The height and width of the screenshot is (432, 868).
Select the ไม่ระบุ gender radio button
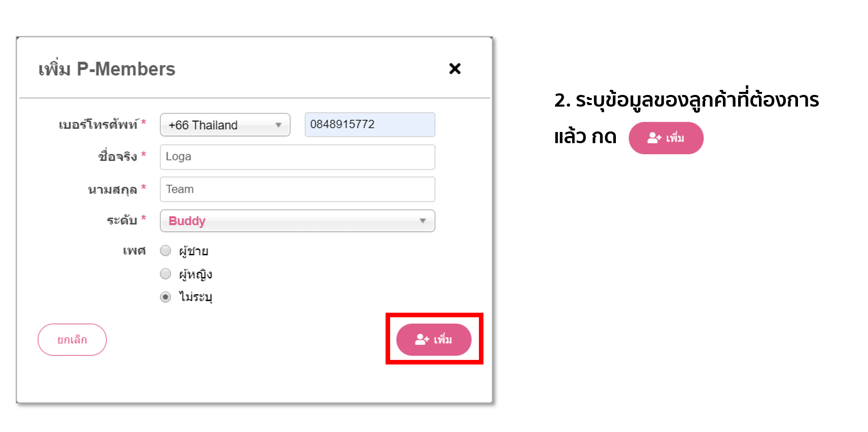[x=165, y=297]
